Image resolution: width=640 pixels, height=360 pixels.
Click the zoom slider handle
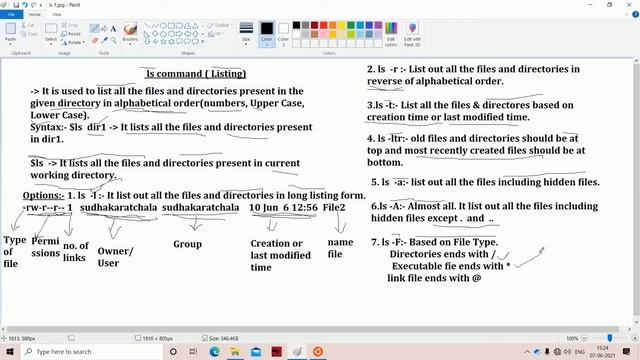[x=609, y=338]
